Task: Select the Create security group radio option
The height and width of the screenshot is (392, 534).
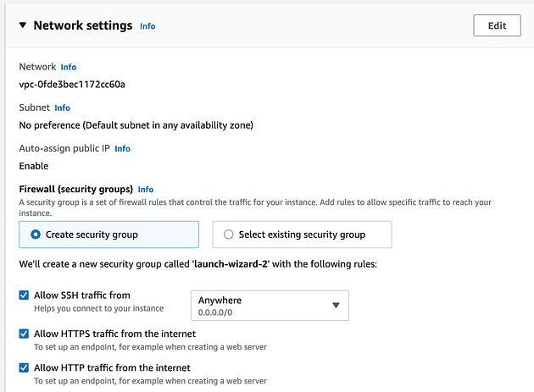Action: click(36, 235)
